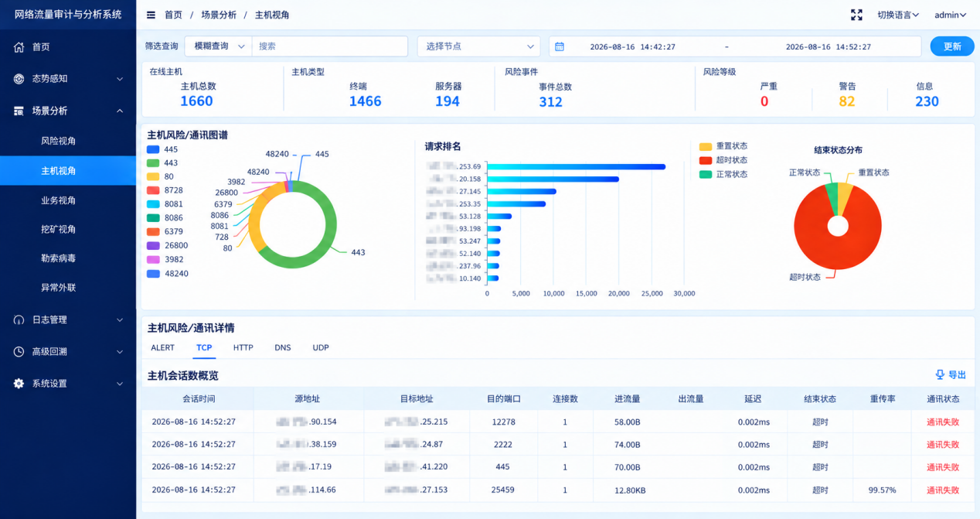
Task: Click the 事件总数 value 312
Action: (550, 101)
